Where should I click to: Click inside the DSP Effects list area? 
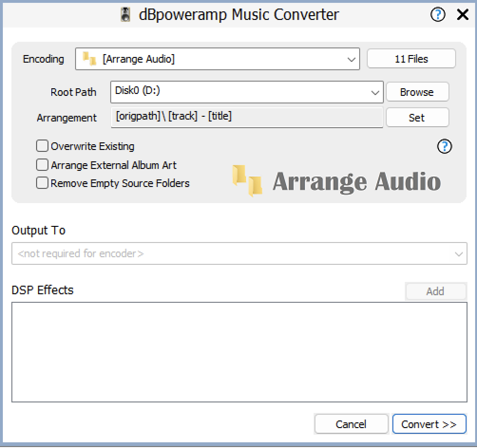pyautogui.click(x=239, y=352)
